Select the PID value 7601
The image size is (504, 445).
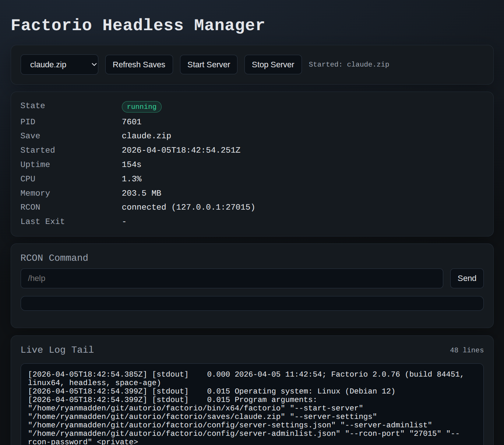pyautogui.click(x=131, y=122)
